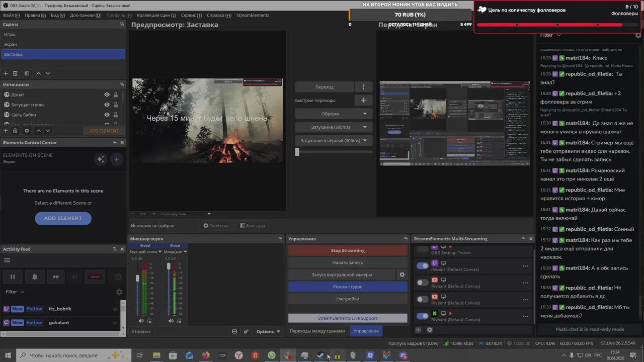Move source down arrow in Источники toolbar
Viewport: 644px width, 362px height.
pos(48,131)
